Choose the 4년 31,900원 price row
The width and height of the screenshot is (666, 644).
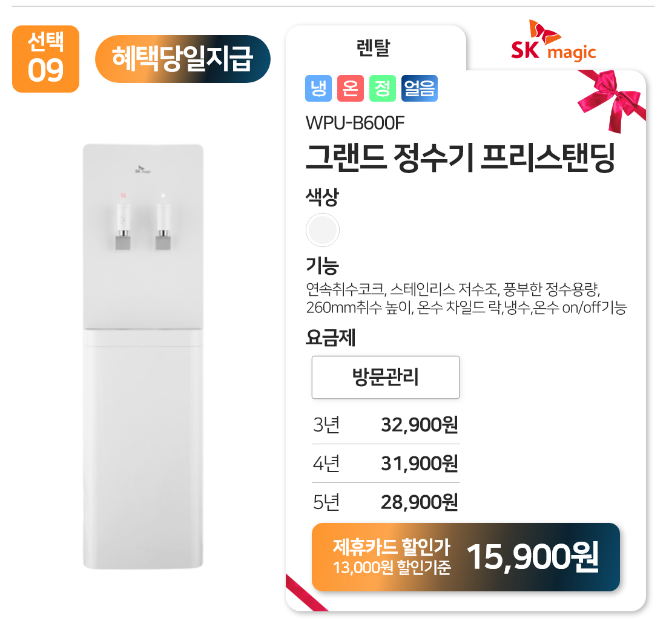click(386, 464)
